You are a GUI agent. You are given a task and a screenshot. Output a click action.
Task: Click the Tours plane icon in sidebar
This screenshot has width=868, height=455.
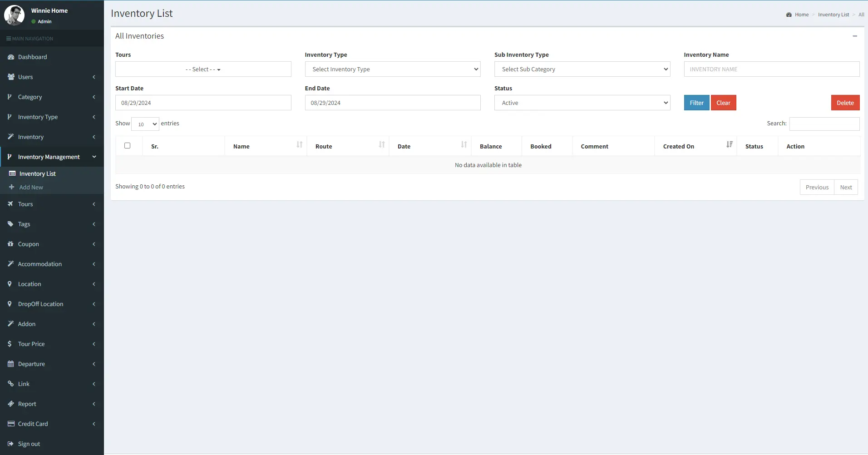click(x=10, y=204)
